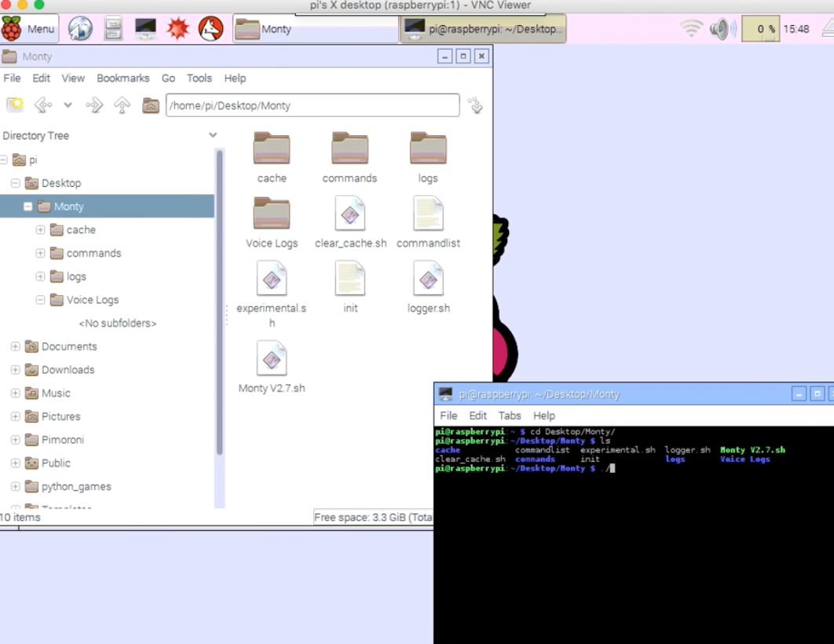Select the commandlist text file icon
This screenshot has height=644, width=834.
pyautogui.click(x=428, y=214)
